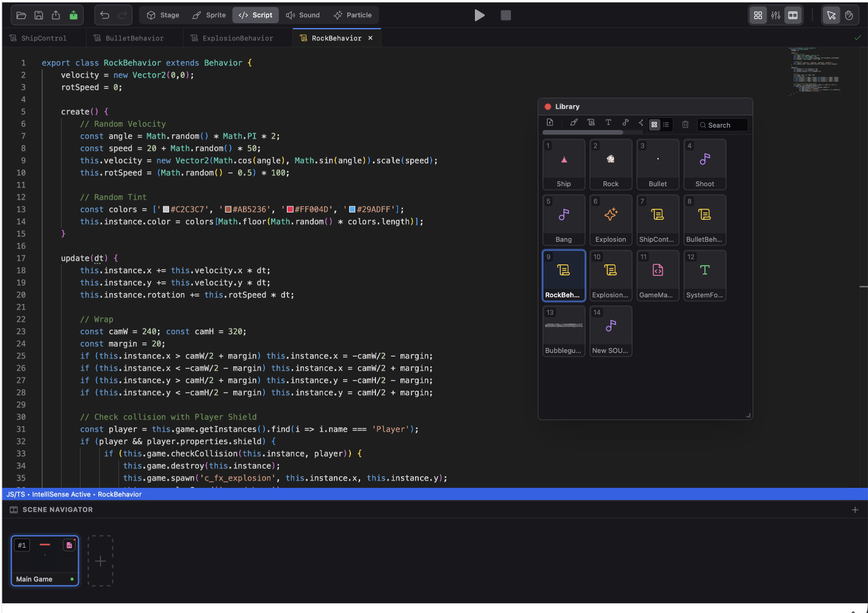Switch to the Stage mode tab
Viewport: 868px width, 613px height.
(x=163, y=15)
